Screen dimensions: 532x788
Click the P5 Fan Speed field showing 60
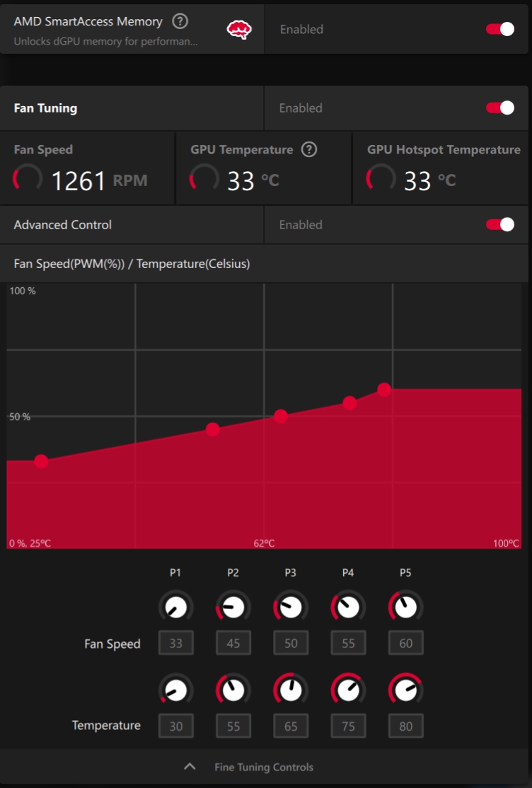click(406, 643)
